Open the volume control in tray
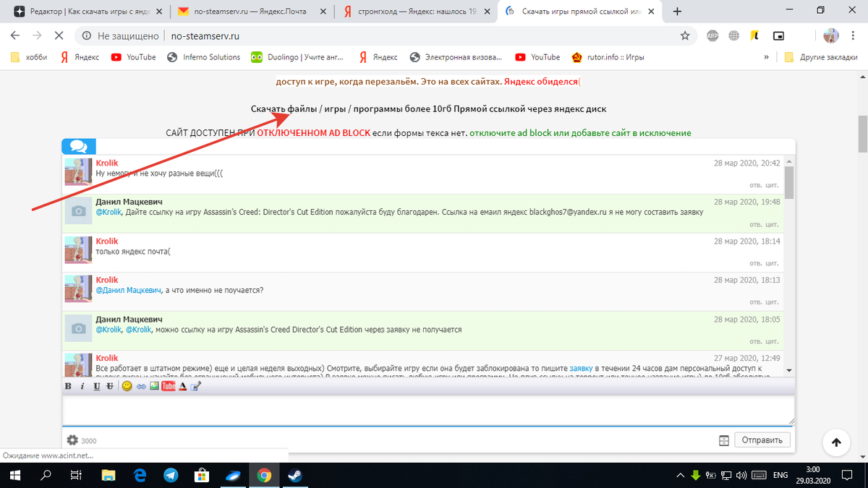 tap(740, 475)
